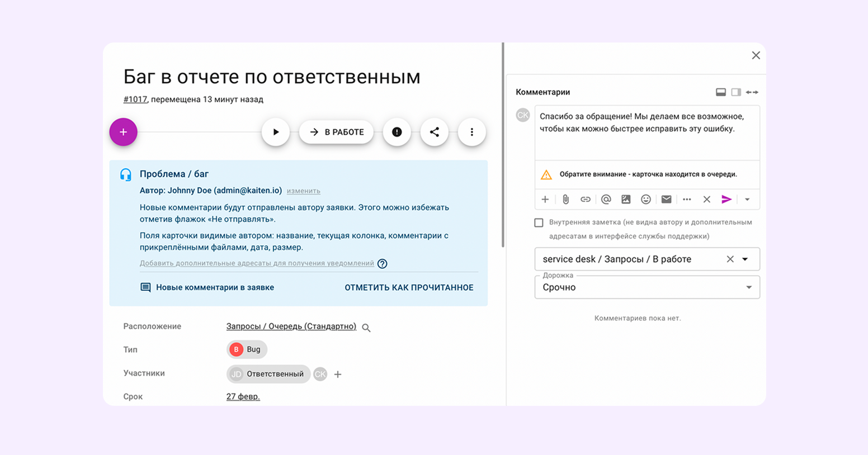Click the warning triangle icon
The width and height of the screenshot is (868, 455).
(546, 174)
